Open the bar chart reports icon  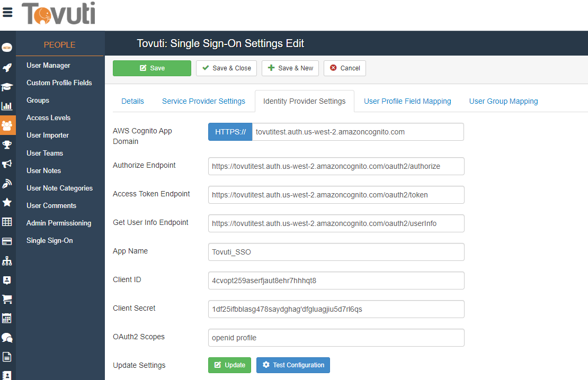[7, 106]
